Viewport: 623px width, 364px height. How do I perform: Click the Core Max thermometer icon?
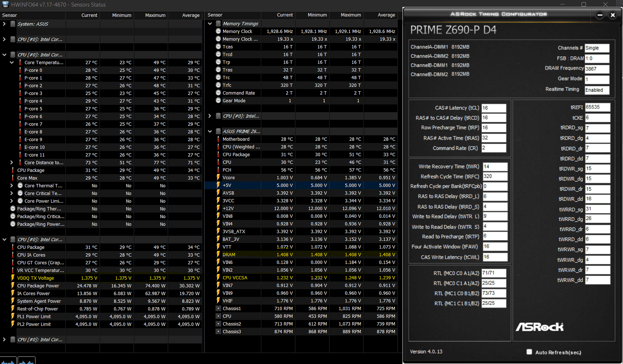[x=13, y=178]
